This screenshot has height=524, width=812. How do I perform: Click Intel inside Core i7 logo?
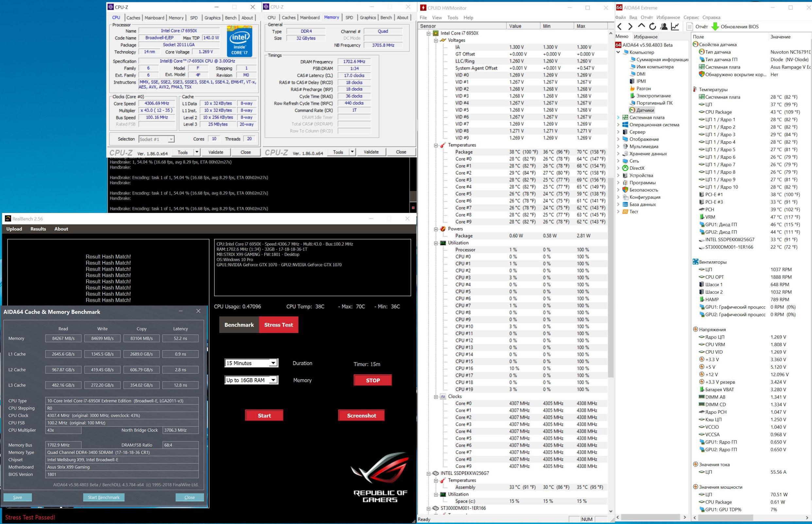pyautogui.click(x=239, y=41)
